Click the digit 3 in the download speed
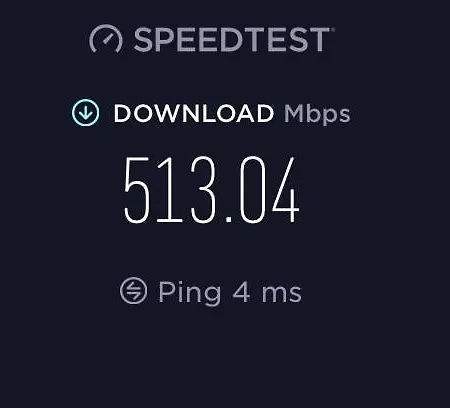 pos(203,190)
